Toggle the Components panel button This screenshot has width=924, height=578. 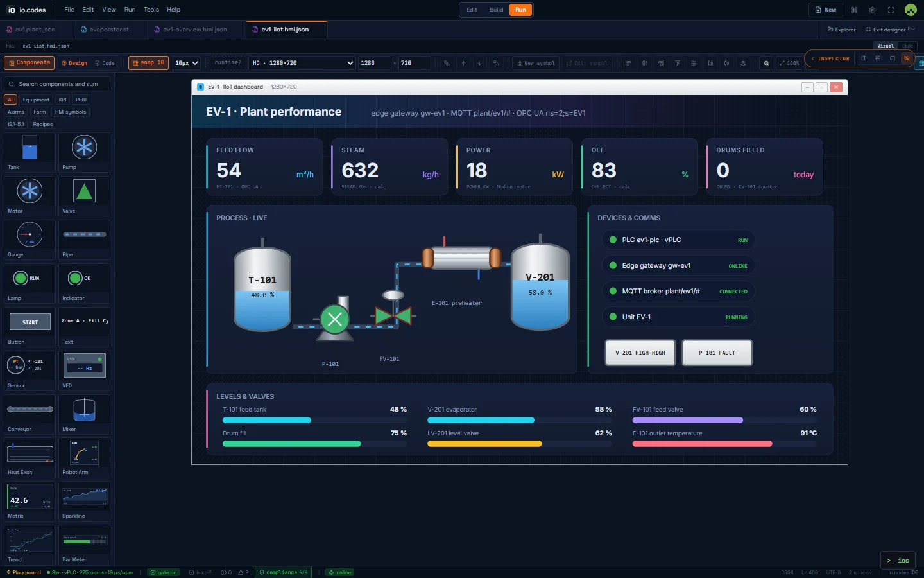[29, 63]
